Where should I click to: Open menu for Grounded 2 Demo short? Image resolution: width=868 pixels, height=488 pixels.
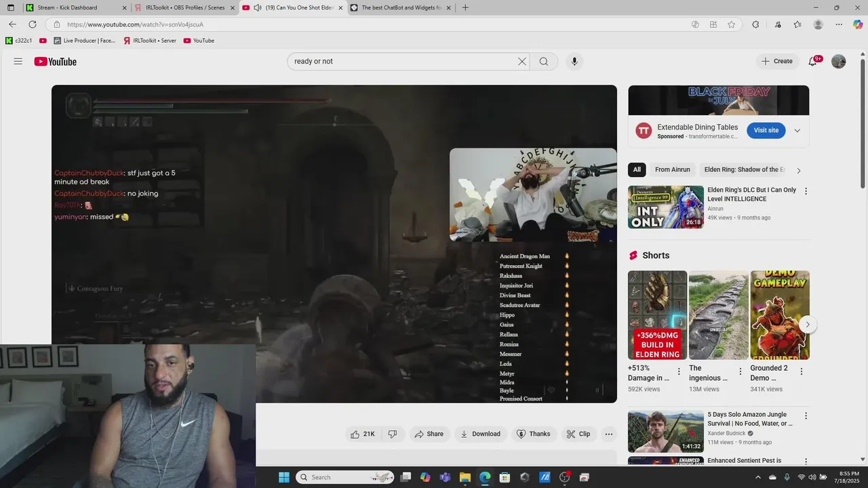coord(802,371)
